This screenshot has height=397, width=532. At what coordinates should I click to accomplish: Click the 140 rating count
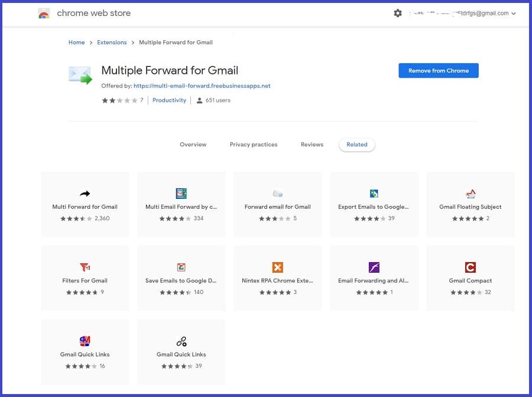click(x=199, y=292)
